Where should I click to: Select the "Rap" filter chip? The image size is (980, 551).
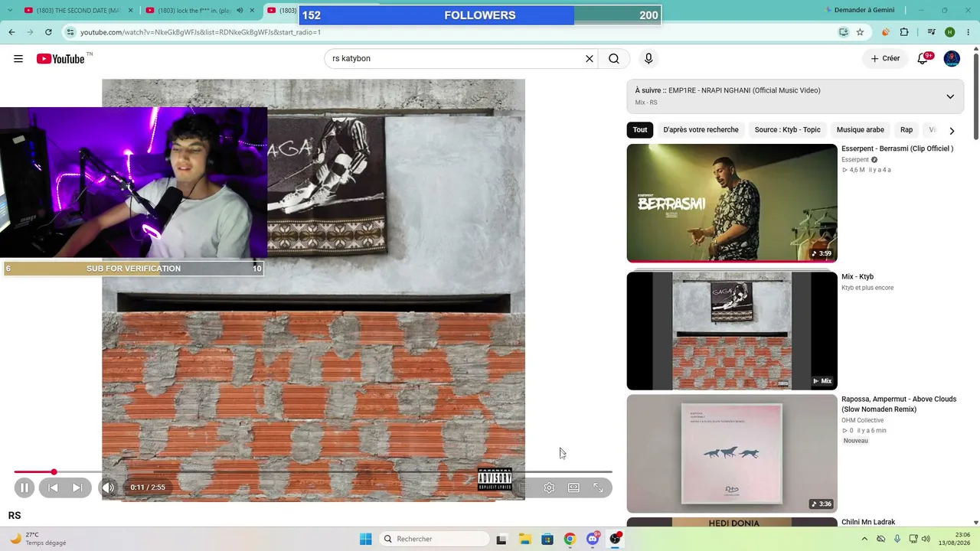(906, 130)
